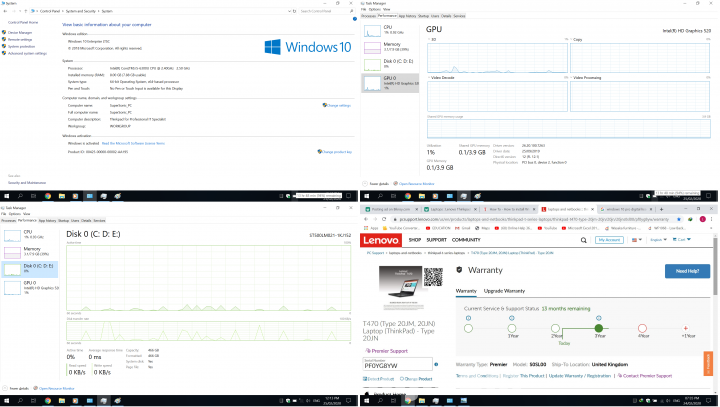
Task: Click the back arrow in the System window
Action: [5, 11]
